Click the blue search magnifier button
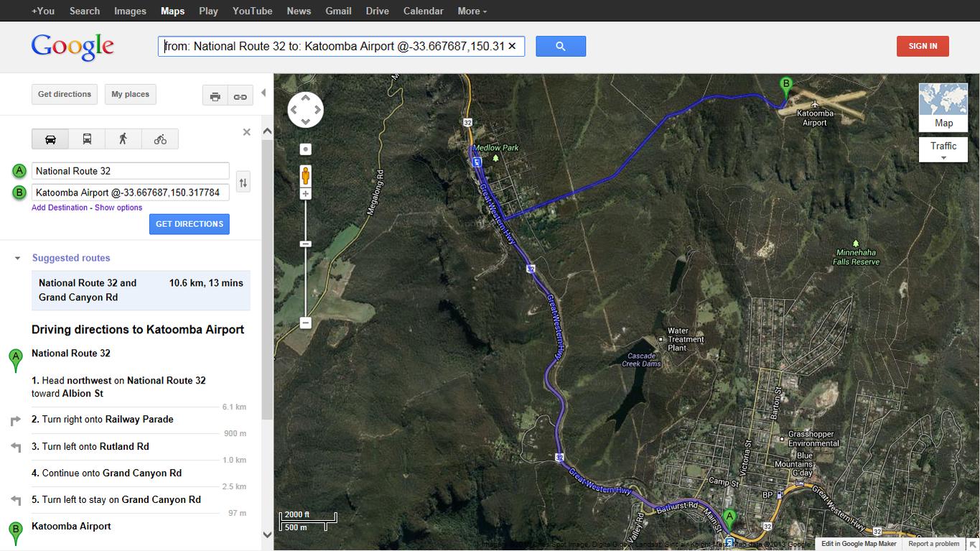The height and width of the screenshot is (551, 980). click(x=561, y=46)
